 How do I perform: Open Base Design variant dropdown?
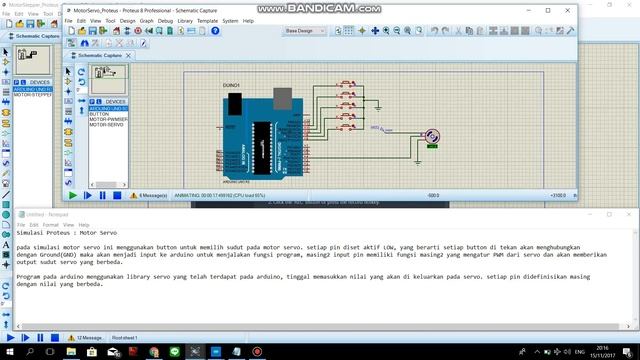tap(305, 31)
